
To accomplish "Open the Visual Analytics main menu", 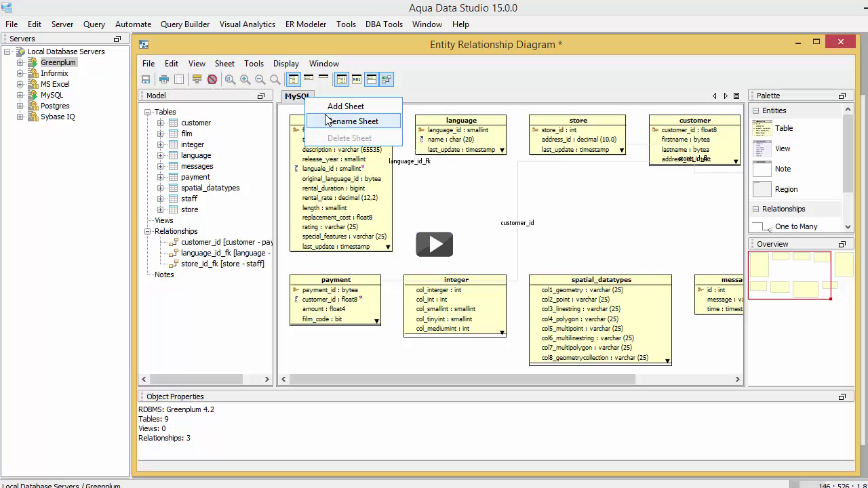I will 247,24.
